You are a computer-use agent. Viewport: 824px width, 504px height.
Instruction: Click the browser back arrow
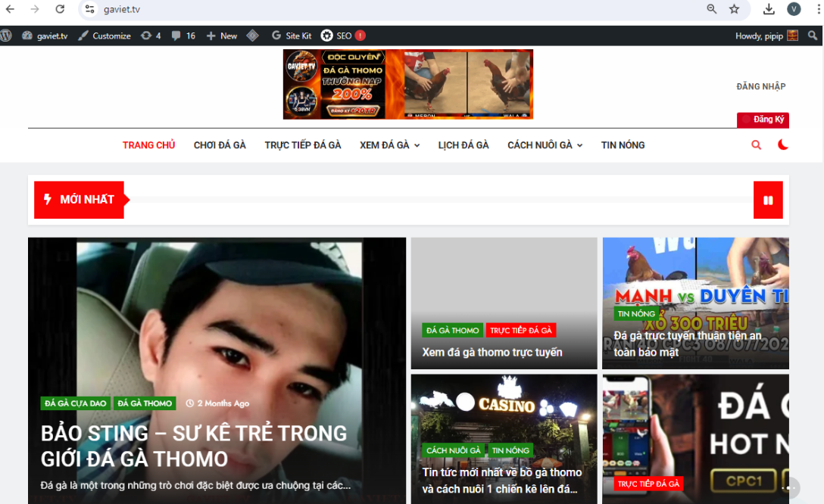pos(10,9)
